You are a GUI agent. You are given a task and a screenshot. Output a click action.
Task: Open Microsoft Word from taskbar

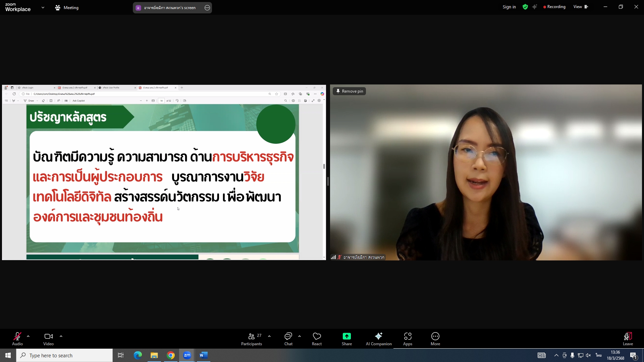coord(203,355)
